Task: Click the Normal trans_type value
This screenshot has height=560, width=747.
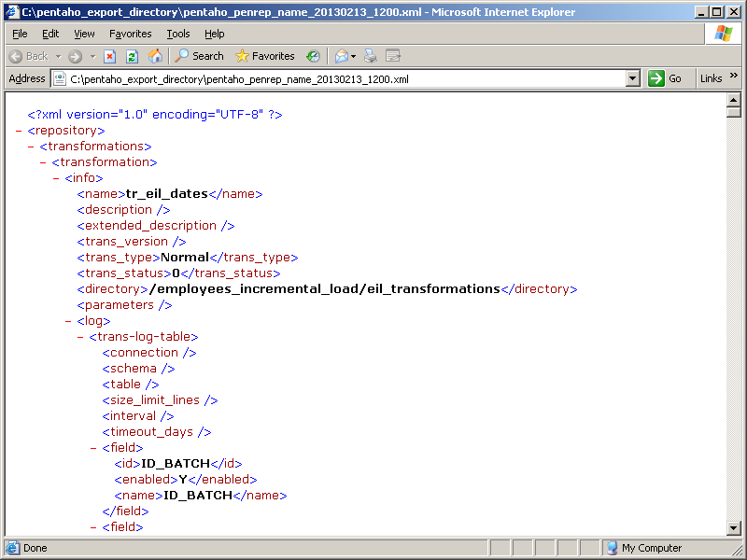Action: (185, 258)
